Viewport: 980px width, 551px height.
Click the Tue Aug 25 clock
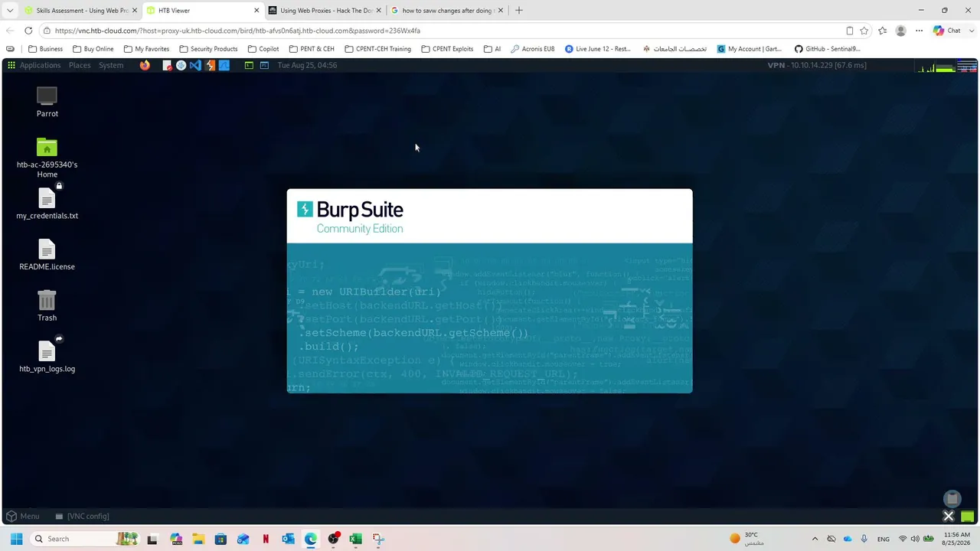(307, 65)
